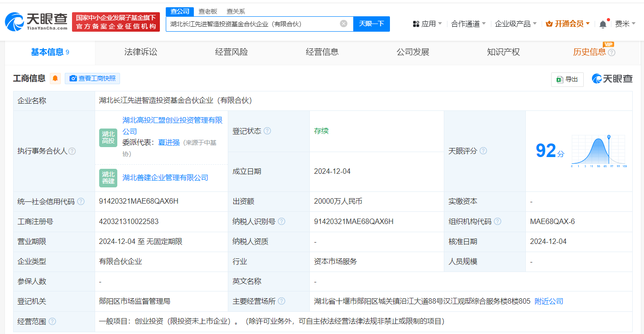Click the 存续 registration status value
644x334 pixels.
coord(321,131)
